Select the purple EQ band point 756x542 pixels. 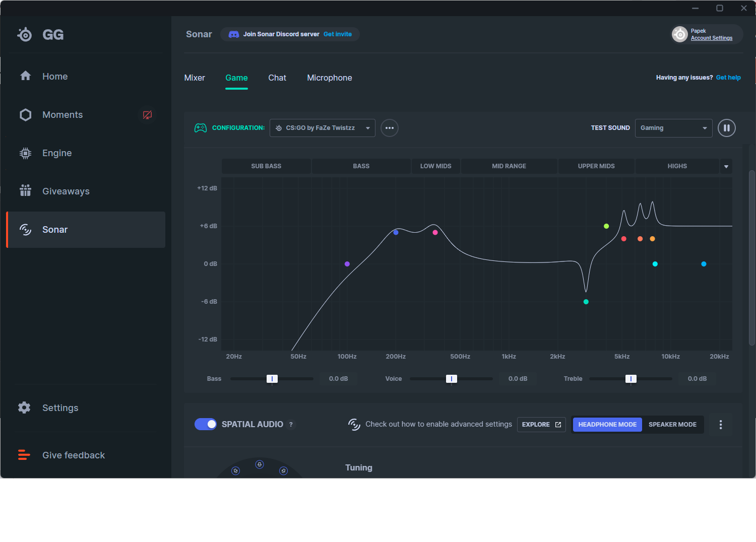click(347, 264)
